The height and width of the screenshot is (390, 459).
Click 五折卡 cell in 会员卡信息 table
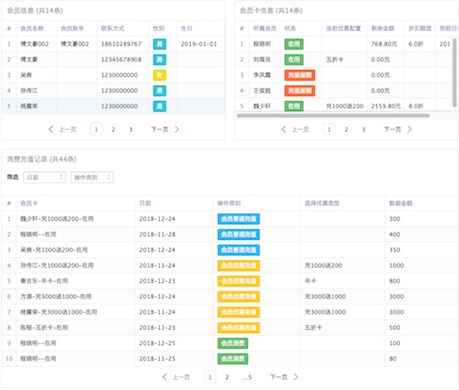334,60
